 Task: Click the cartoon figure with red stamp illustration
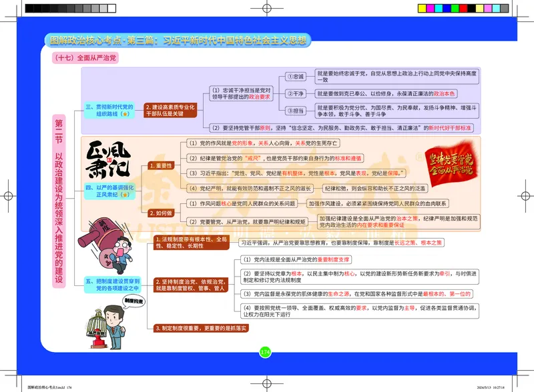113,250
